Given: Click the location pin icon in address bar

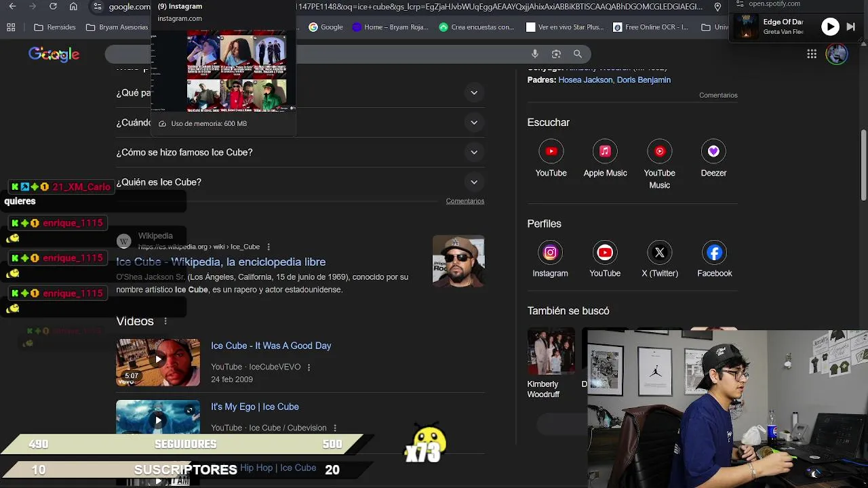Looking at the screenshot, I should coord(717,7).
